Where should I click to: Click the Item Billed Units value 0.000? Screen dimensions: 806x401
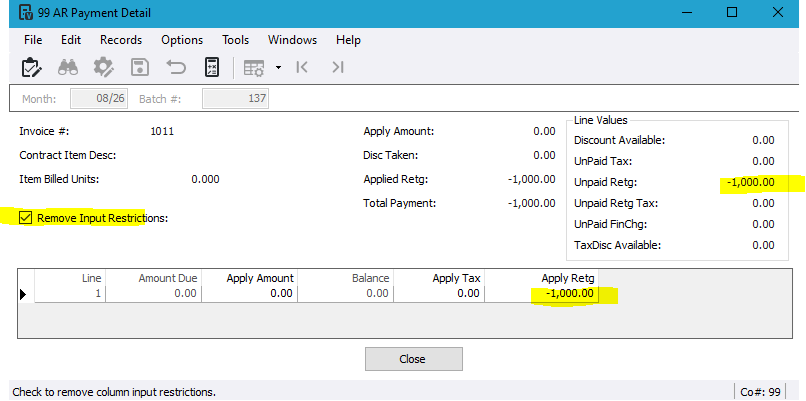pyautogui.click(x=205, y=179)
